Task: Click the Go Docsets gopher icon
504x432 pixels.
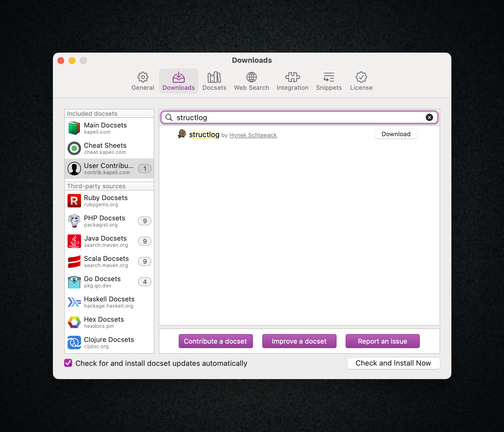Action: tap(74, 282)
